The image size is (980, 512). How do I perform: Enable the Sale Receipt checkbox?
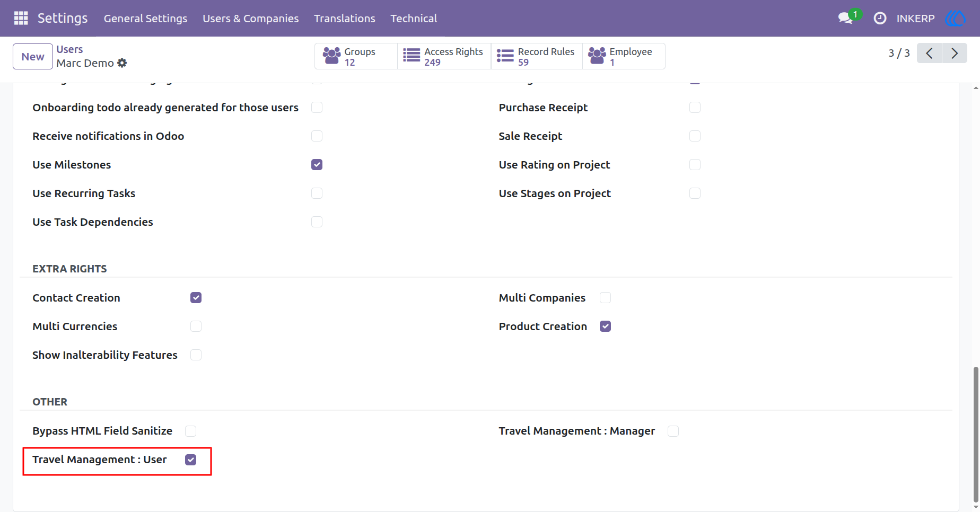pos(695,136)
